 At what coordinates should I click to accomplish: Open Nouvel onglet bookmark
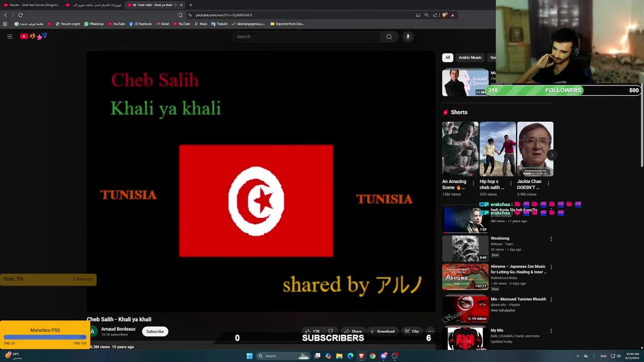[x=68, y=24]
